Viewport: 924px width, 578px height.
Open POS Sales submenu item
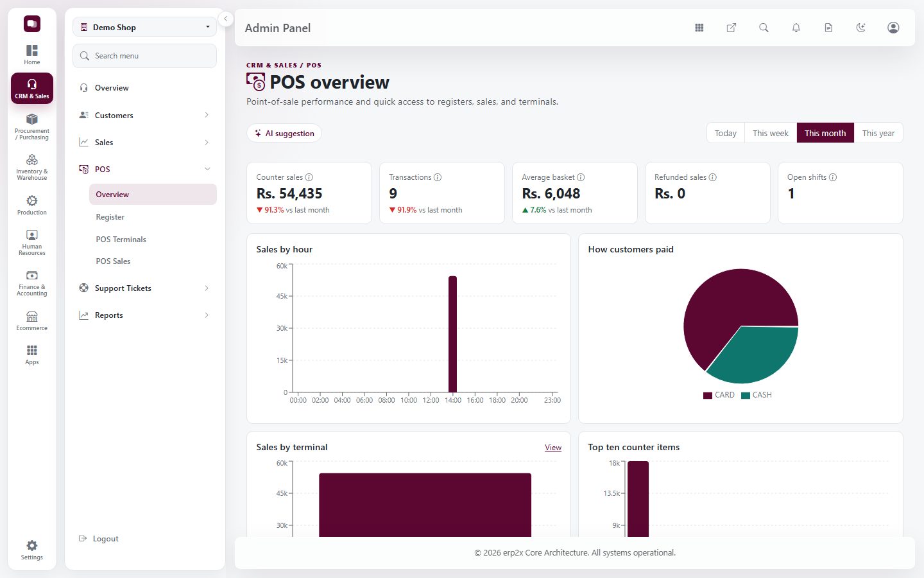153,261
